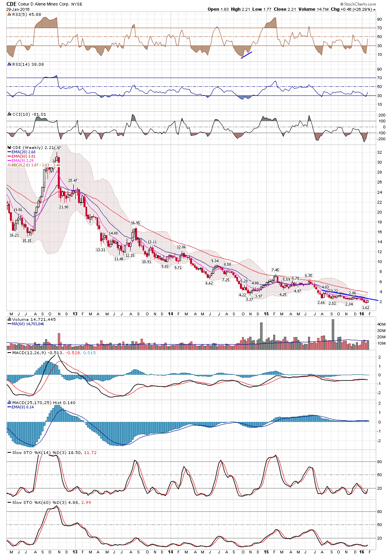Click the RSI(14) indicator icon

tap(9, 64)
